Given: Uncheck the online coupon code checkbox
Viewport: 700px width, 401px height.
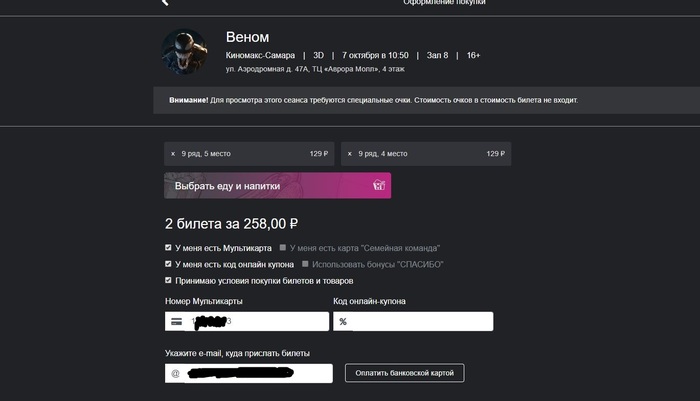Looking at the screenshot, I should [168, 264].
